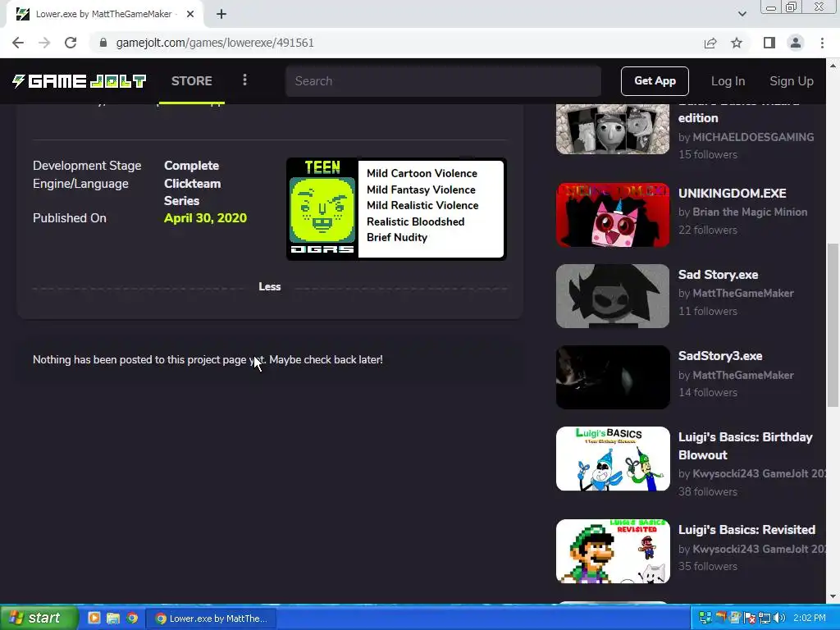
Task: Click the share page icon in address bar
Action: pos(710,43)
